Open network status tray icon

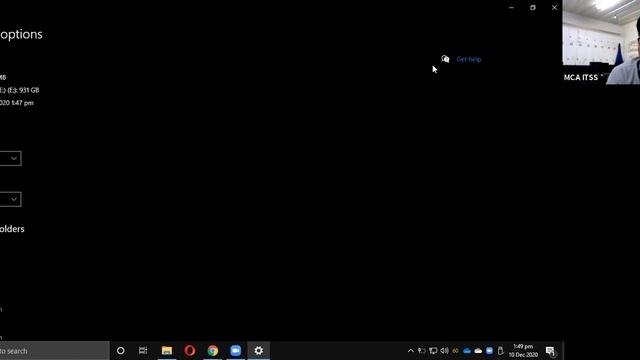coord(433,351)
